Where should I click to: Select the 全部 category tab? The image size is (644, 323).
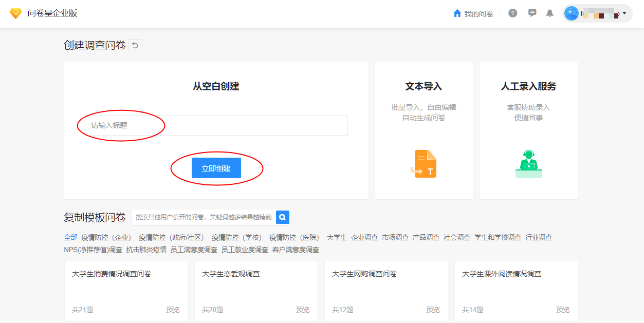pos(70,237)
